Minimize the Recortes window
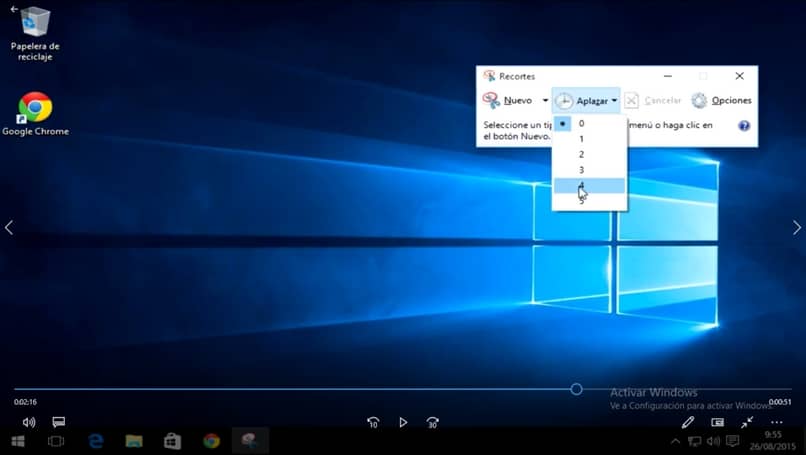The image size is (806, 455). [x=668, y=76]
